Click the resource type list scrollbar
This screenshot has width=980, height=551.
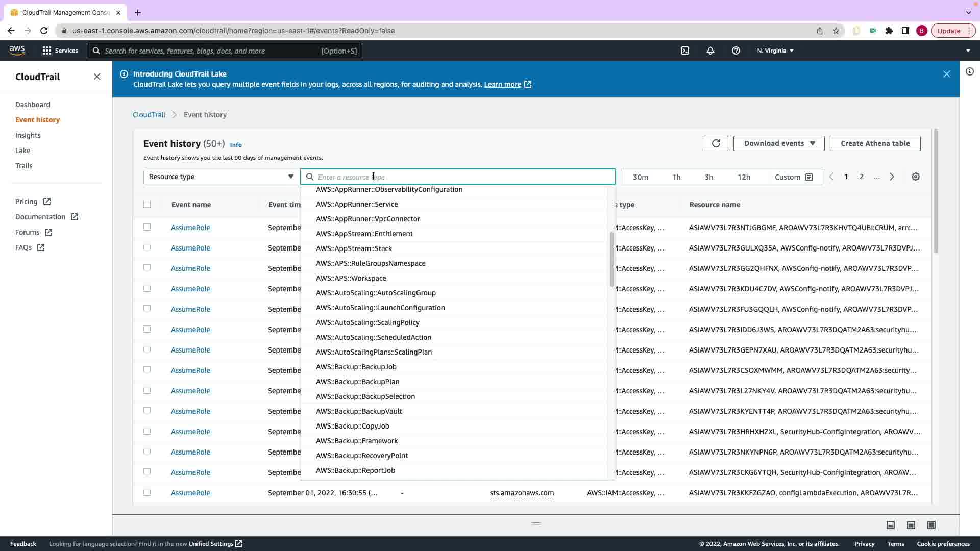click(611, 259)
